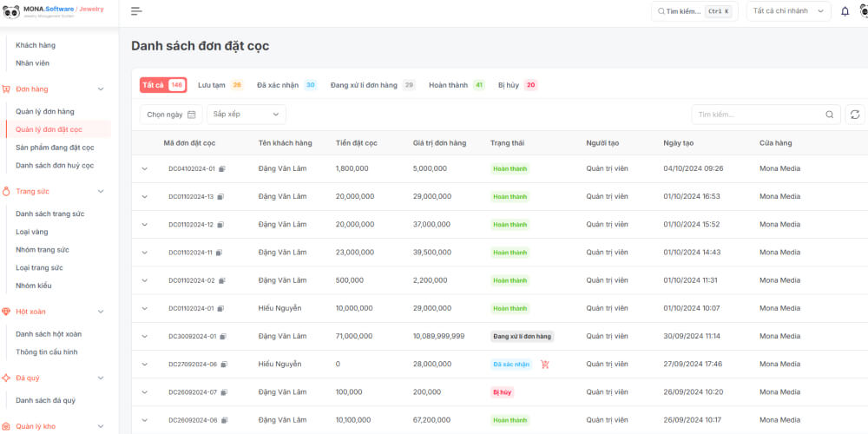
Task: Select the Tất cả tab
Action: pyautogui.click(x=163, y=85)
